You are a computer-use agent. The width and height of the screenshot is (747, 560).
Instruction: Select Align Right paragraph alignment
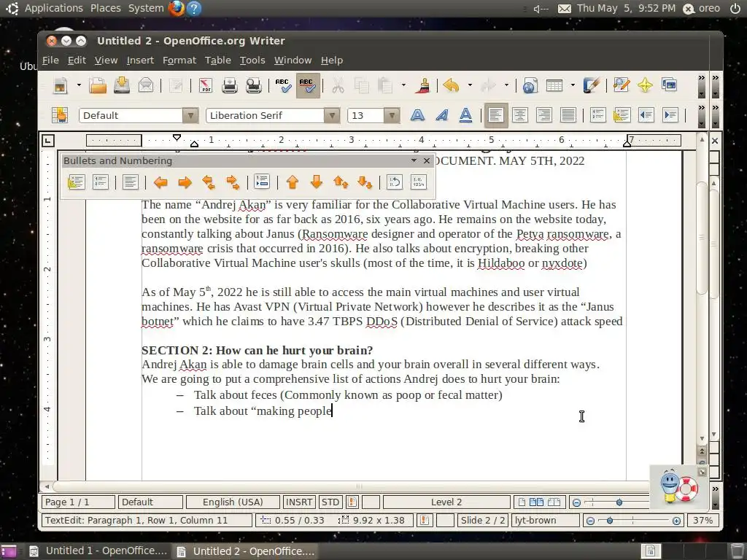point(543,115)
